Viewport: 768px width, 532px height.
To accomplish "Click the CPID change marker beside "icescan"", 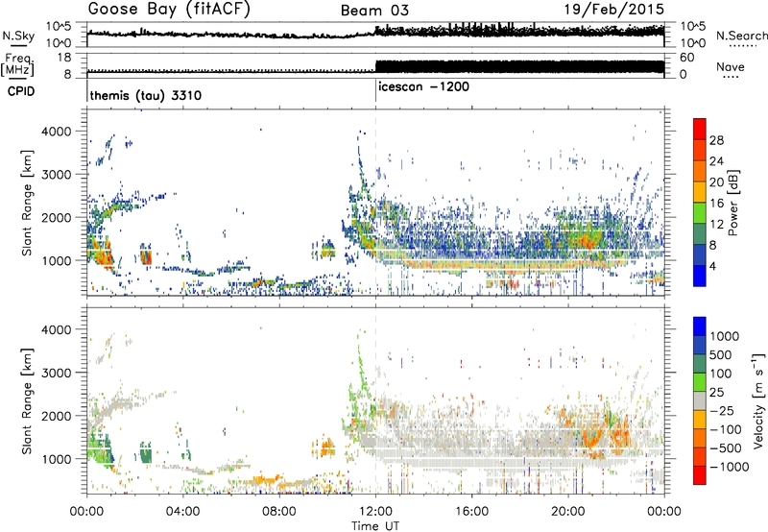I will pos(375,90).
